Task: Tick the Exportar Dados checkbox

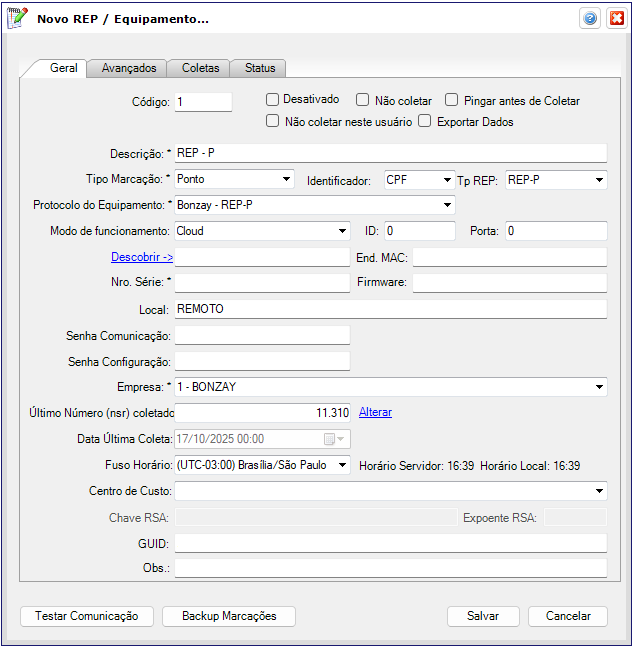Action: 425,122
